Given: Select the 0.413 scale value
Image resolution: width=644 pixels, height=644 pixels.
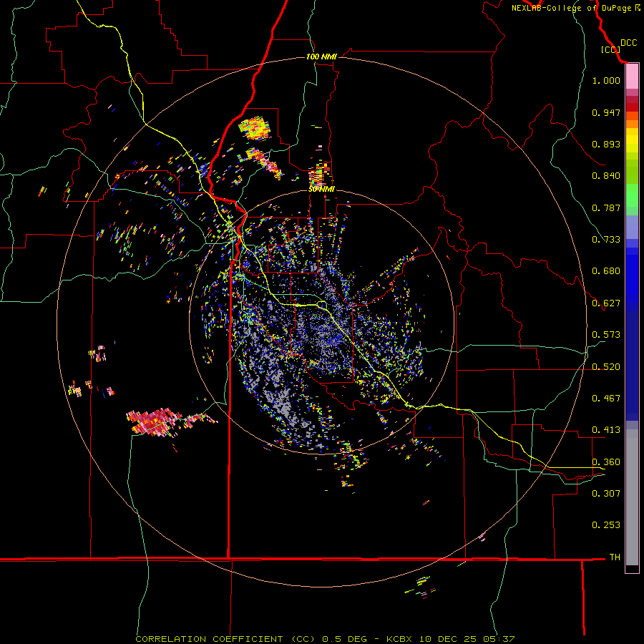Looking at the screenshot, I should 606,430.
